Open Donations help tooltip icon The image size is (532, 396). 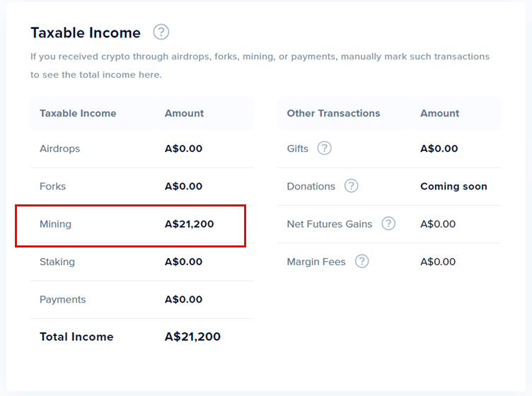[x=351, y=186]
